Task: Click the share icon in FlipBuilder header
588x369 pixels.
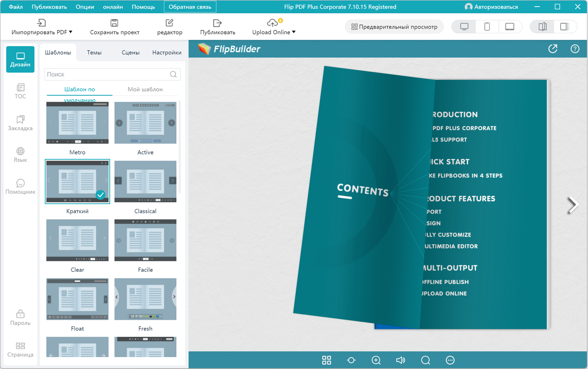Action: click(553, 49)
